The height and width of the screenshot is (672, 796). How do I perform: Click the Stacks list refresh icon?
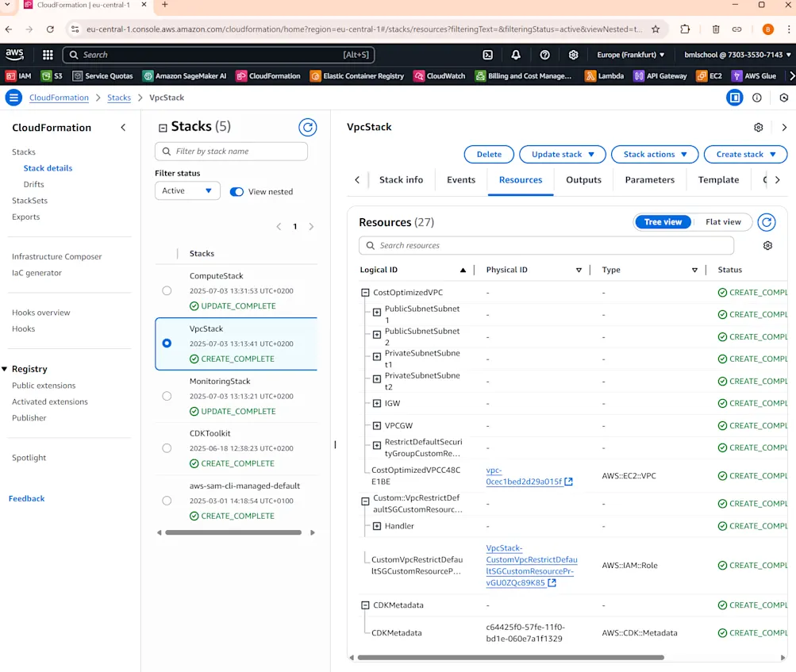point(308,127)
